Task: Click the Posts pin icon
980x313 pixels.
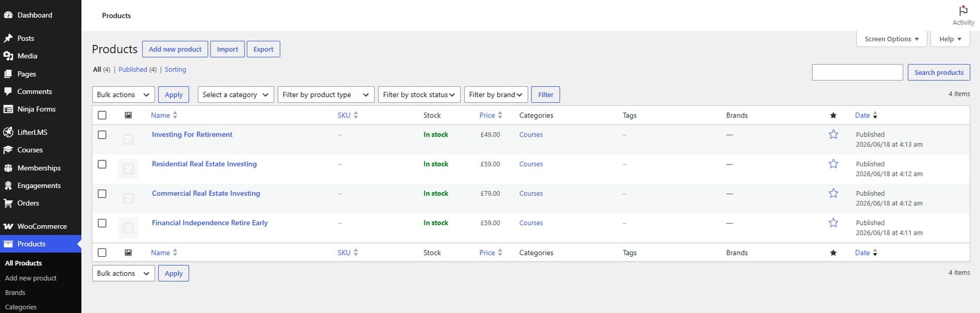Action: (8, 38)
